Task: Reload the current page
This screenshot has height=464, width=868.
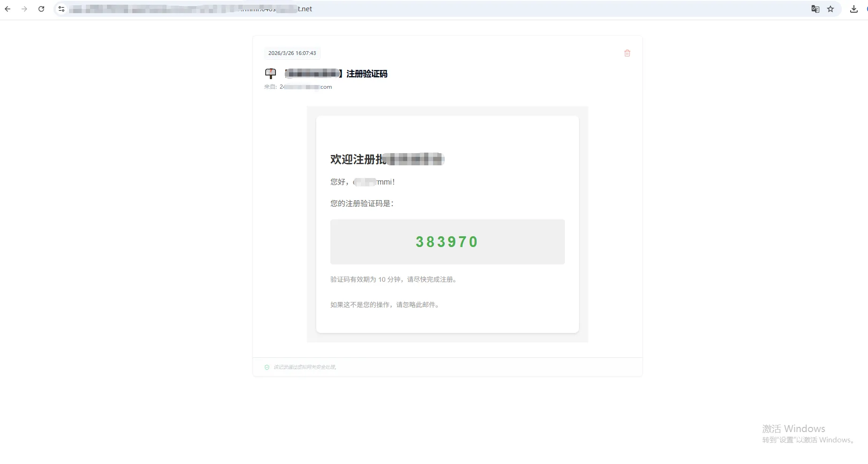Action: [41, 8]
